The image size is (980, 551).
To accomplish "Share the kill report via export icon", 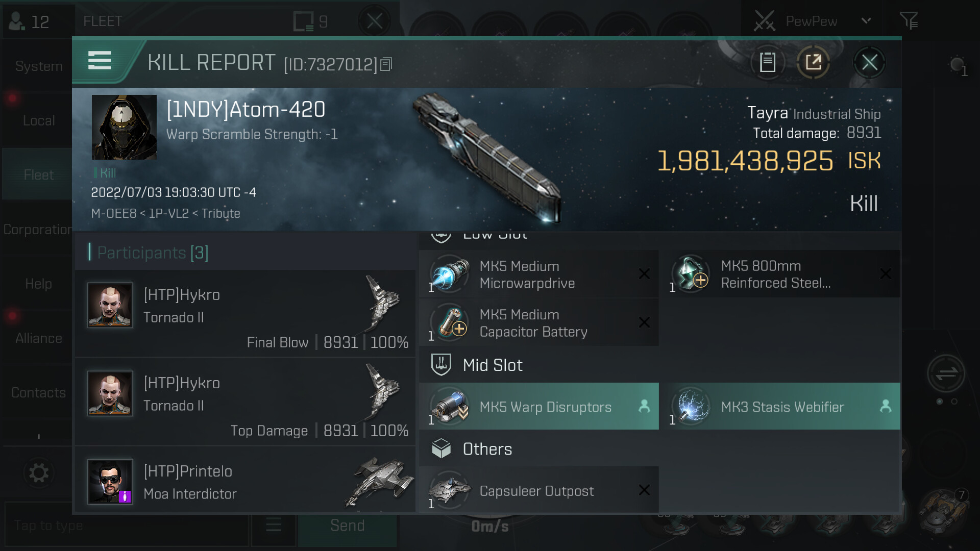I will [x=813, y=63].
